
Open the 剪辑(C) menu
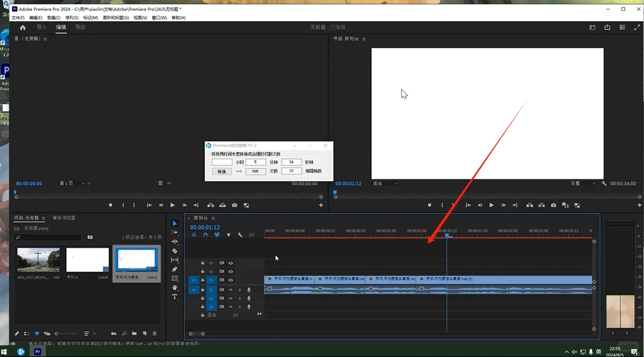click(x=54, y=18)
